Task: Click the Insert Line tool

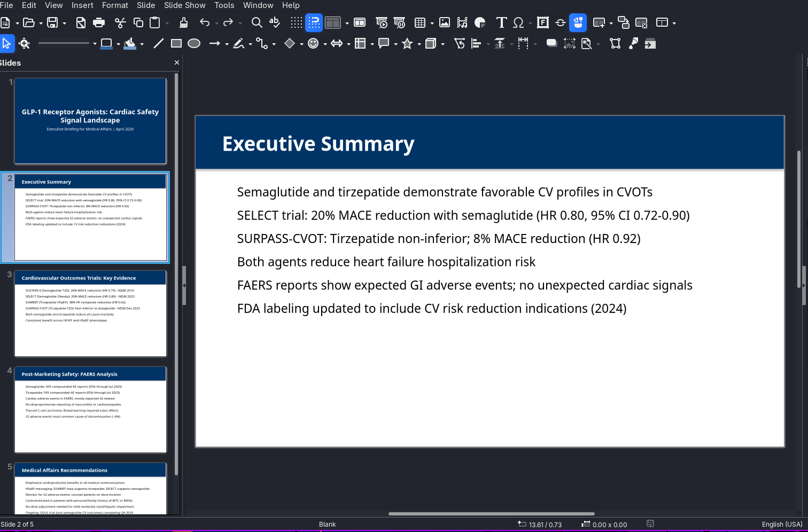Action: tap(158, 43)
